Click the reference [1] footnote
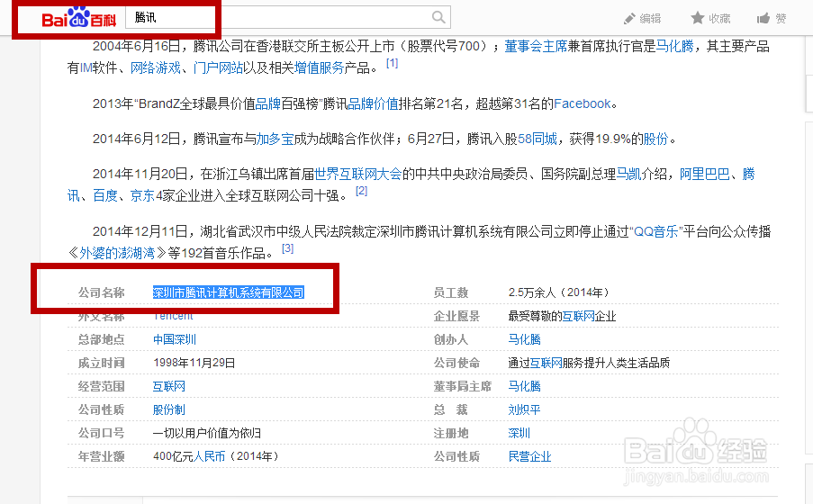This screenshot has width=813, height=504. [392, 63]
